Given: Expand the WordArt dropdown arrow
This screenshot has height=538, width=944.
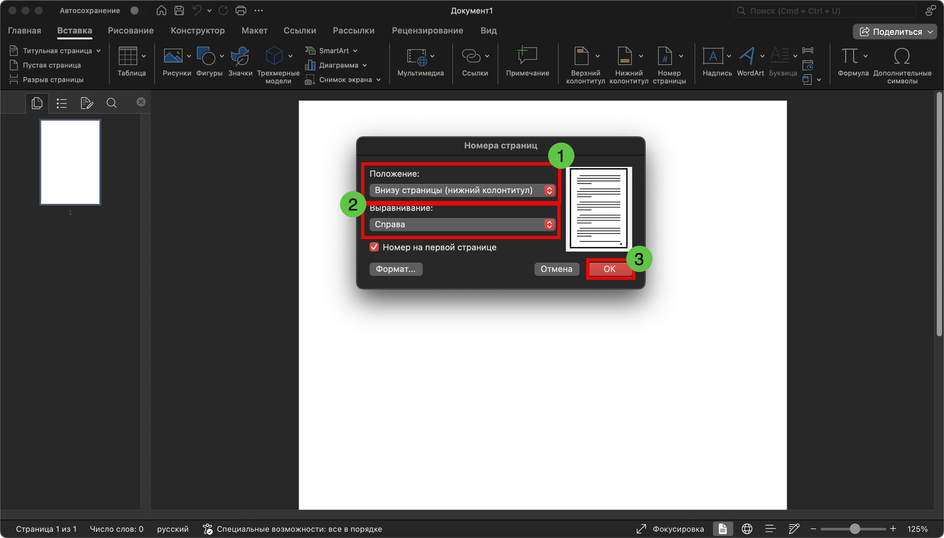Looking at the screenshot, I should pos(762,56).
